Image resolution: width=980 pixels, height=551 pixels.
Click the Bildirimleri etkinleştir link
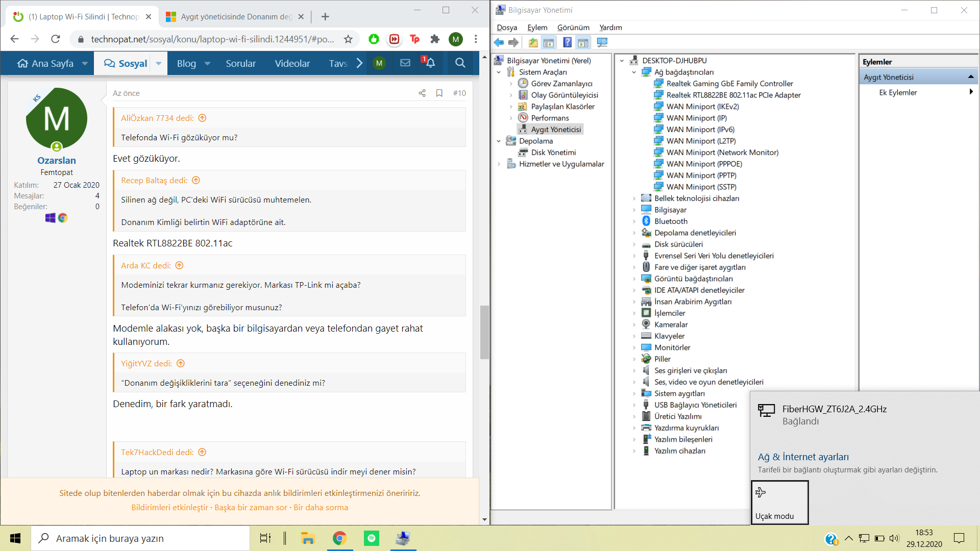[x=169, y=508]
